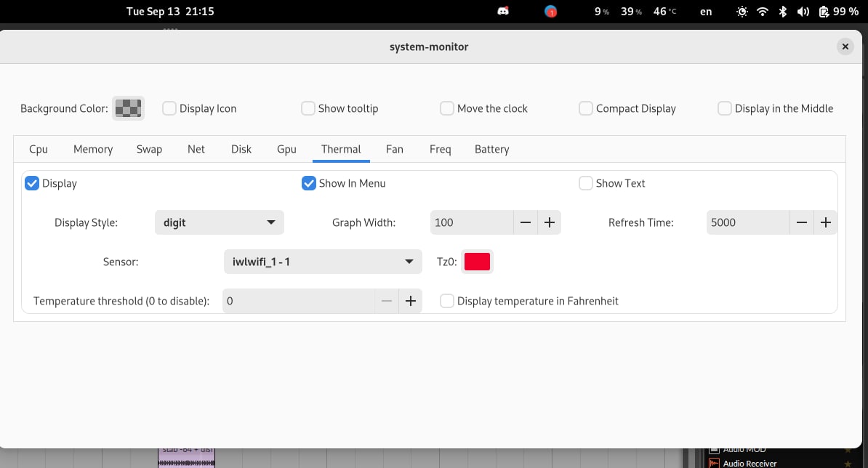Open the Wi-Fi status icon
868x468 pixels.
763,11
